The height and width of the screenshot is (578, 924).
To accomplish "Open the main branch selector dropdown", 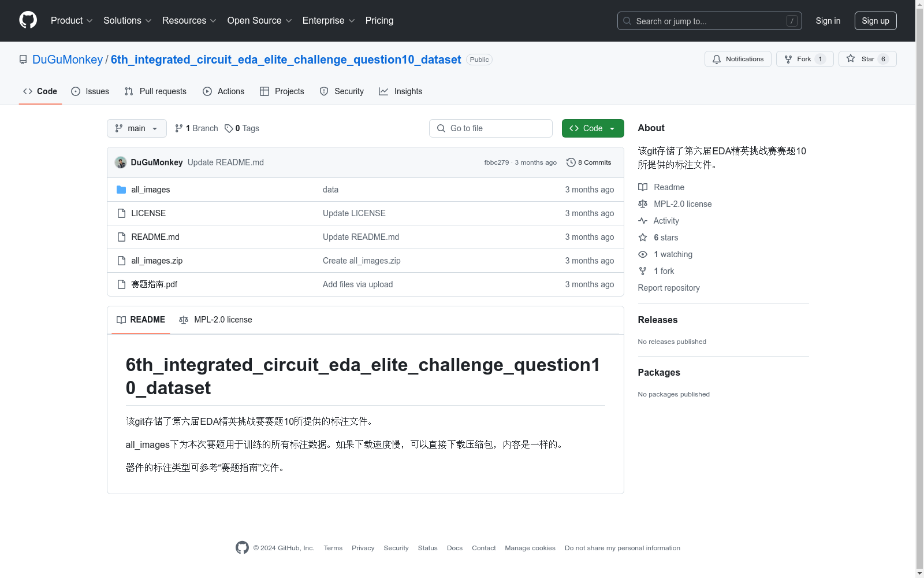I will point(137,128).
